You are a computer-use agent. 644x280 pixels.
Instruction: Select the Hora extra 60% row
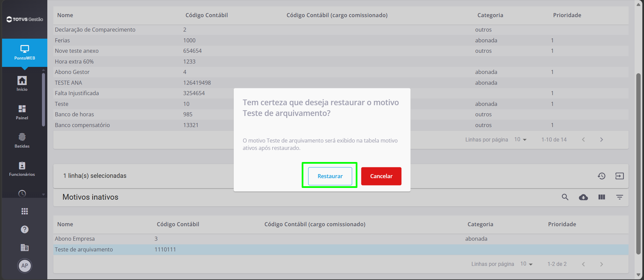tap(341, 62)
